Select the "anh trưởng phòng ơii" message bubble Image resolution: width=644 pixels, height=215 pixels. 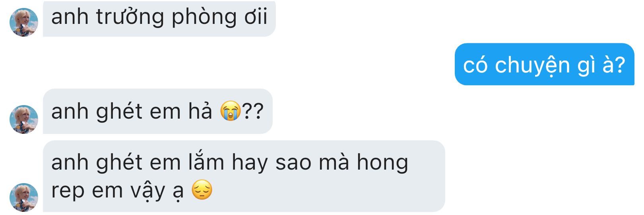click(159, 18)
